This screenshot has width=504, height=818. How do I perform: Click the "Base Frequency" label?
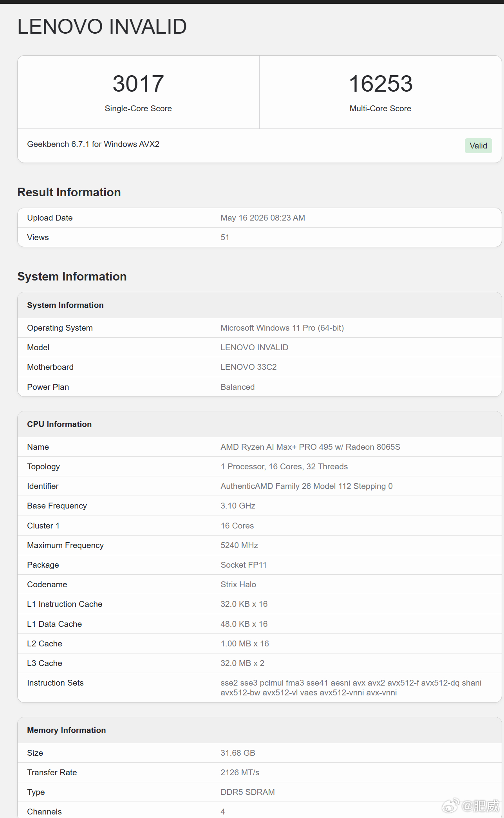(x=57, y=506)
